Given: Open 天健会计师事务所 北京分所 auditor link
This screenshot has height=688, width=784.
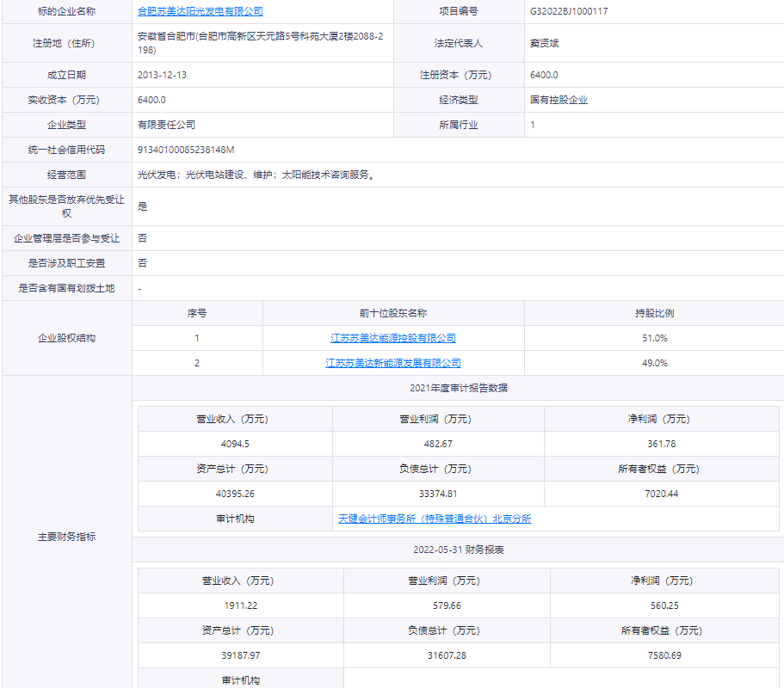Looking at the screenshot, I should coord(435,519).
